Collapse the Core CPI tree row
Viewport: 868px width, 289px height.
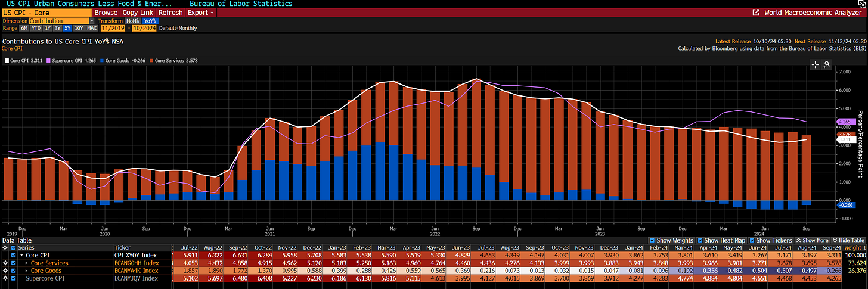click(21, 255)
